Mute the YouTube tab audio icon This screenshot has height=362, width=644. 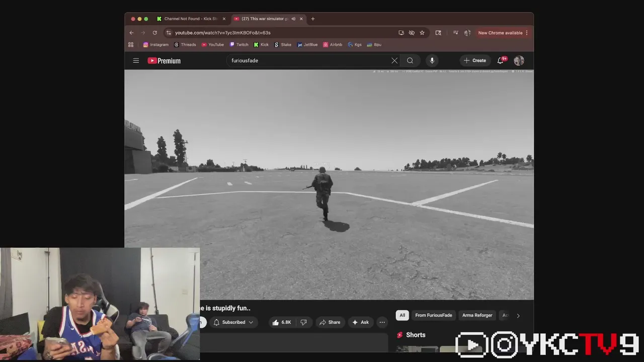293,19
